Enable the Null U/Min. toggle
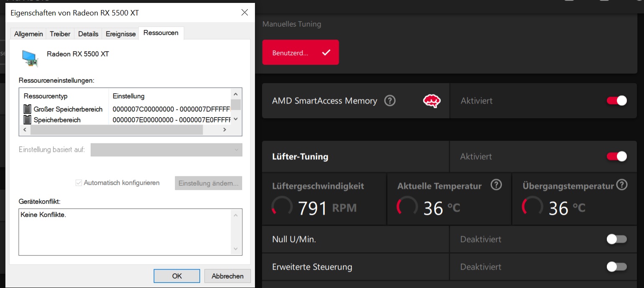The image size is (644, 288). [x=616, y=239]
